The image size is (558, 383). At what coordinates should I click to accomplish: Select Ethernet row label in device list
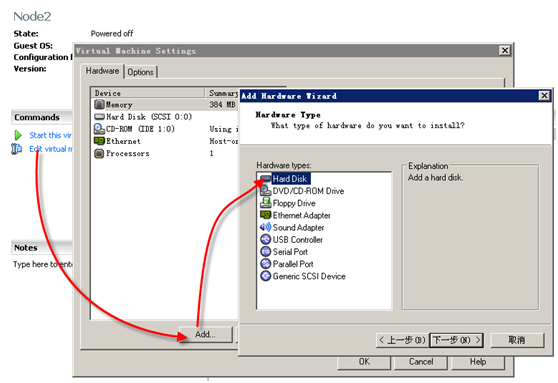(x=123, y=141)
